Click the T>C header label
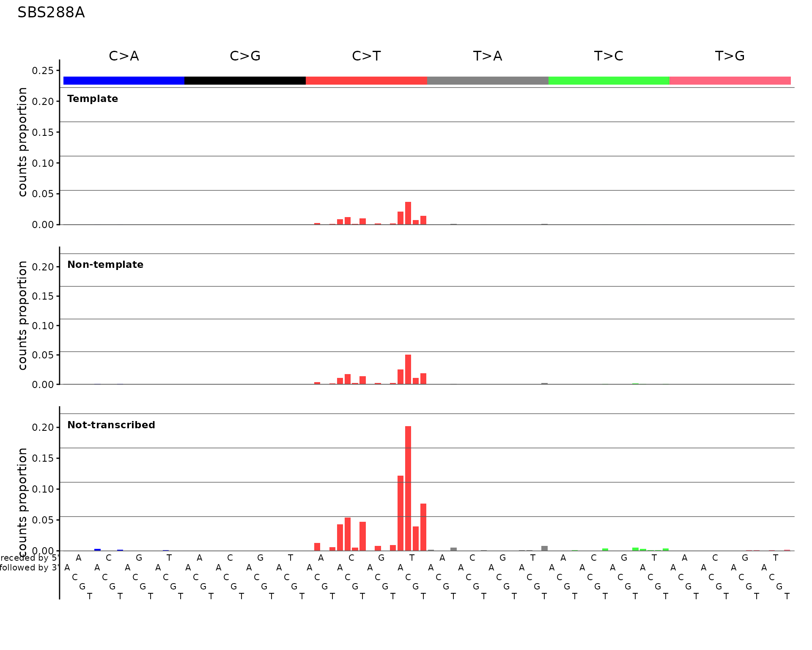 609,56
